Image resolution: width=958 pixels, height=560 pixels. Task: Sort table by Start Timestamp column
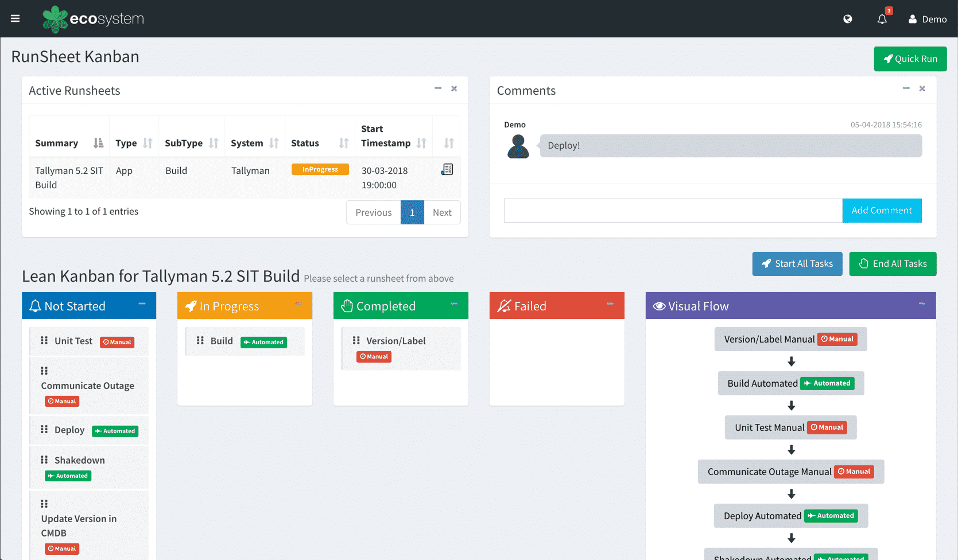click(421, 143)
